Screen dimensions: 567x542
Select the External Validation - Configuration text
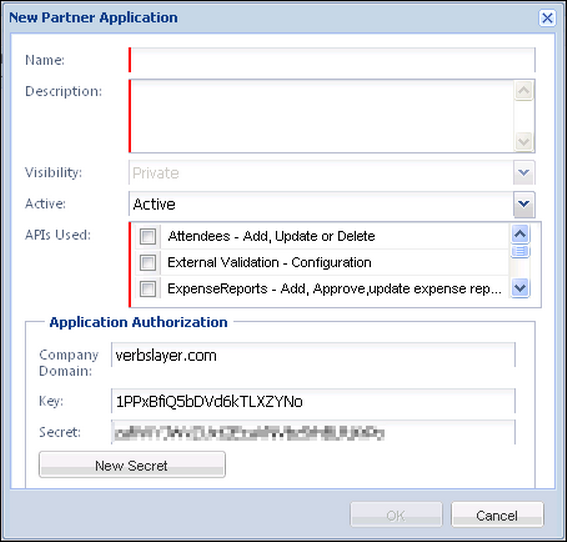coord(269,262)
